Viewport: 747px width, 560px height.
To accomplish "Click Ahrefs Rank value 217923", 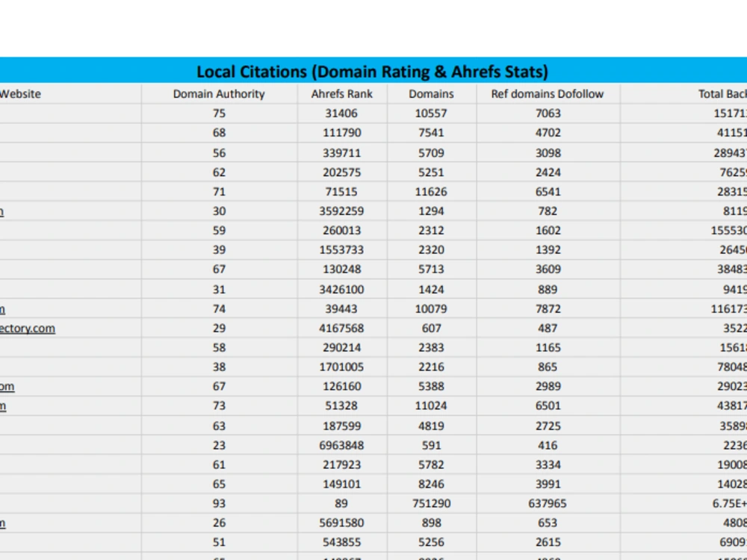I will (x=341, y=464).
